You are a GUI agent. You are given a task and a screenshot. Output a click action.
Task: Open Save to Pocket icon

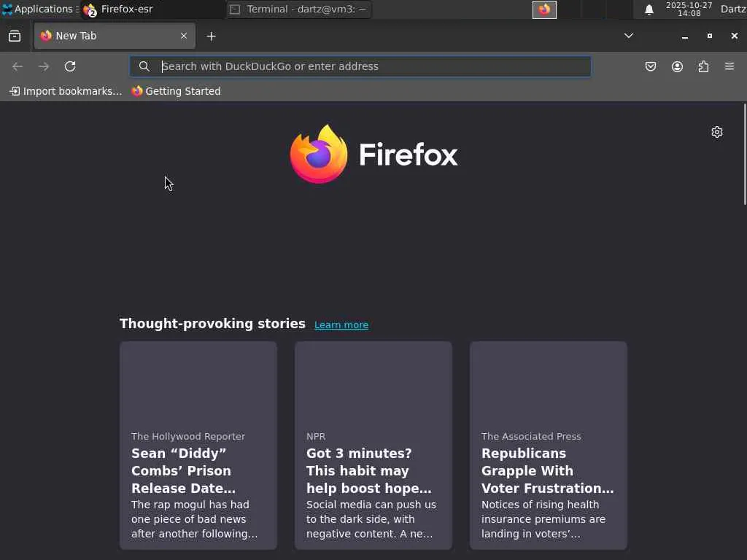[x=651, y=66]
